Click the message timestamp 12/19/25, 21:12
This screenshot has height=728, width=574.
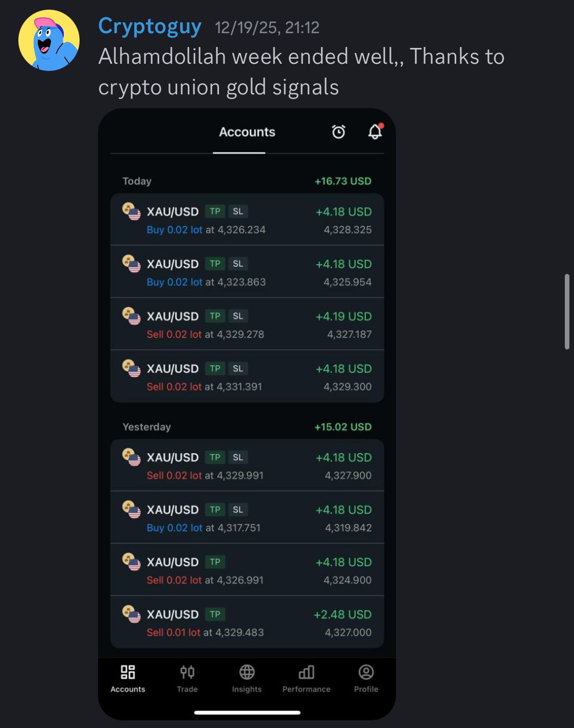coord(267,28)
